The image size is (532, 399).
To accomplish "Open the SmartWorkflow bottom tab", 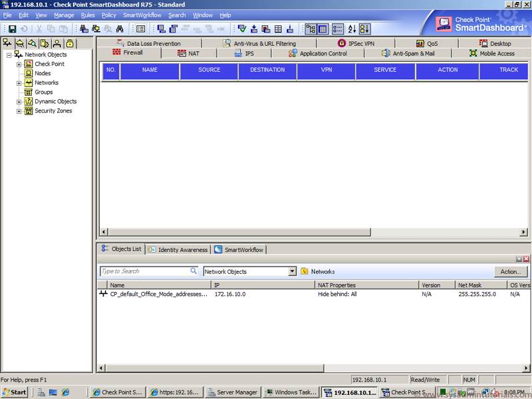I will [x=239, y=250].
